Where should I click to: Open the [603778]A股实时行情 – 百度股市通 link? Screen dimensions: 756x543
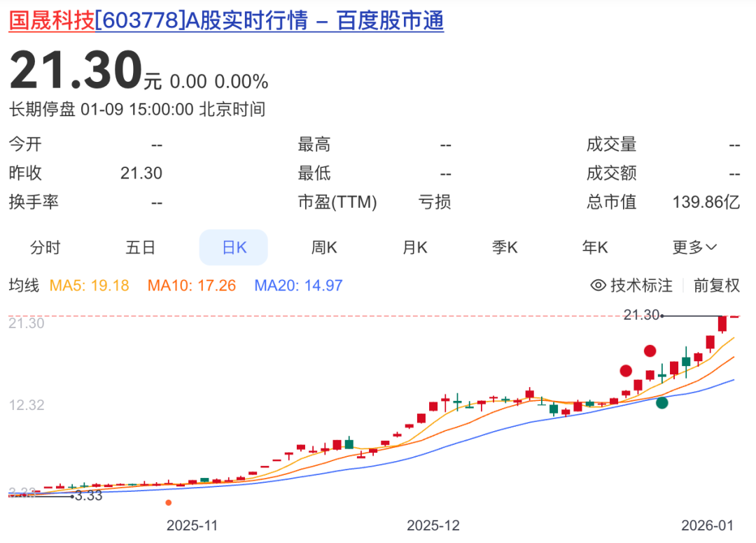coord(269,22)
